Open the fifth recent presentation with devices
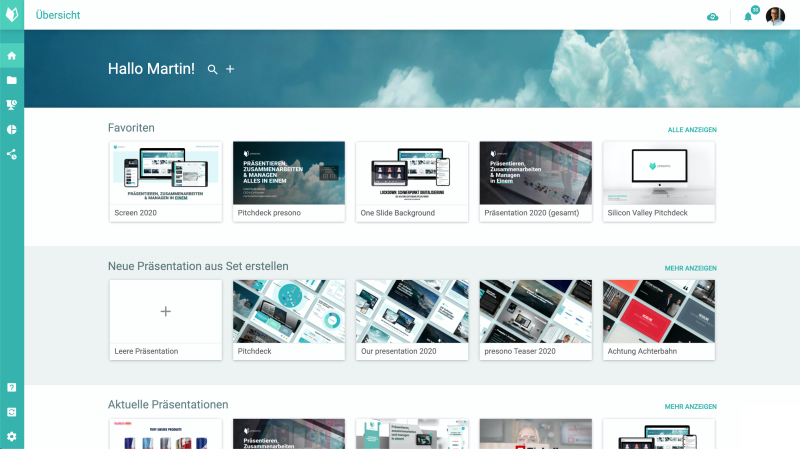The width and height of the screenshot is (800, 449). pos(659,434)
